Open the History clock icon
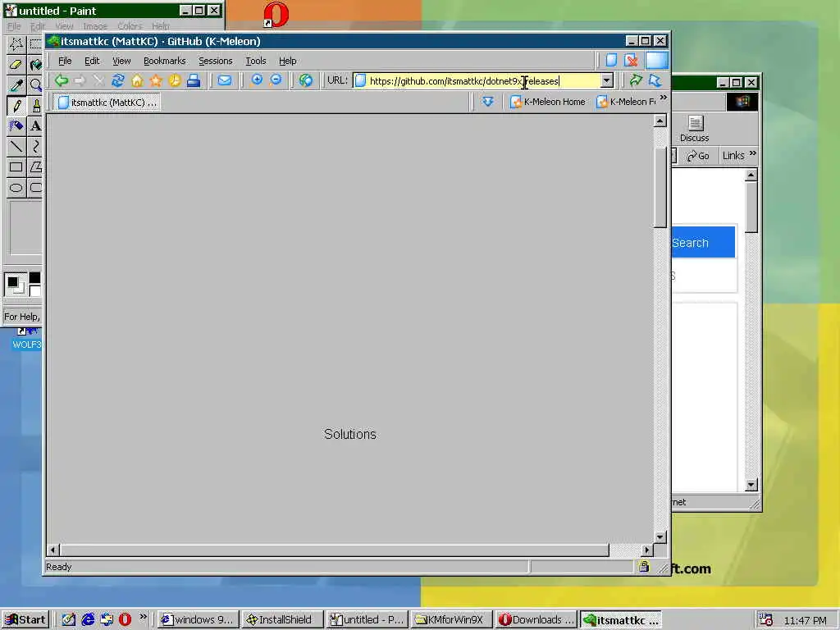 [x=175, y=81]
